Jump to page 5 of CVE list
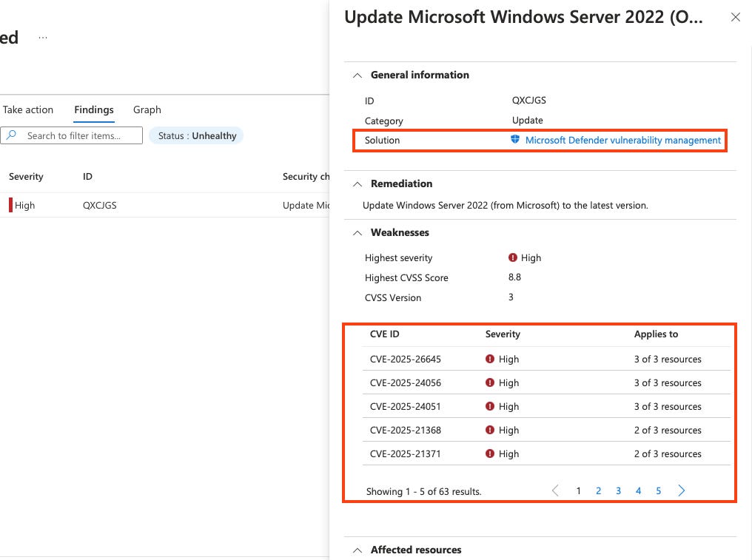 tap(659, 490)
